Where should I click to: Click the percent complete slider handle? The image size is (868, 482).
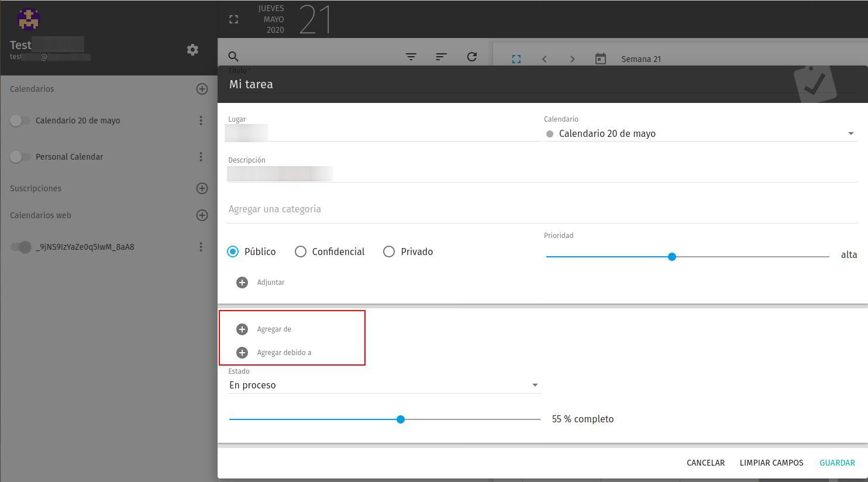coord(401,419)
